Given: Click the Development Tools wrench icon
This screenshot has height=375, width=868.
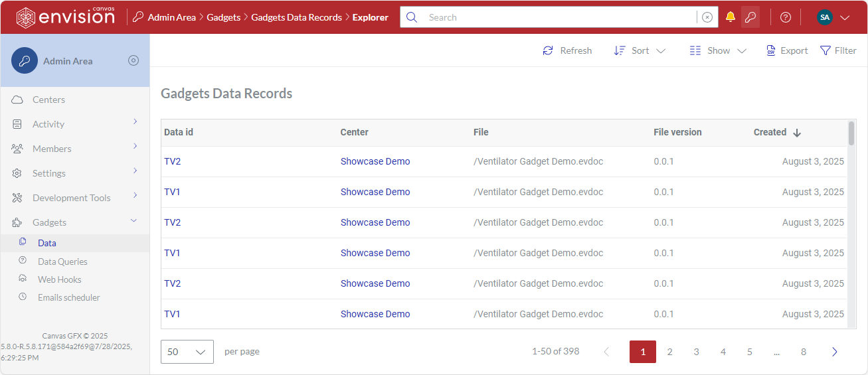Looking at the screenshot, I should (x=17, y=198).
